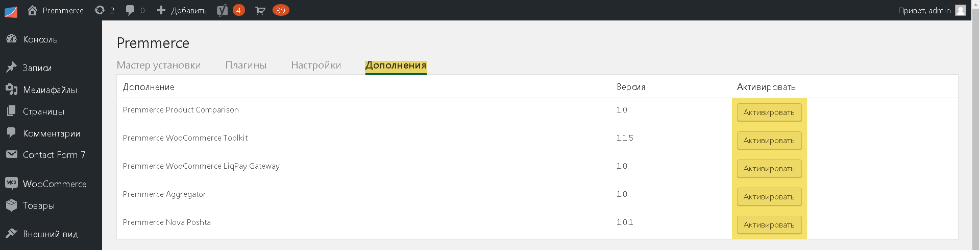Viewport: 980px width, 250px height.
Task: Expand the Добавить new content menu
Action: [x=181, y=10]
